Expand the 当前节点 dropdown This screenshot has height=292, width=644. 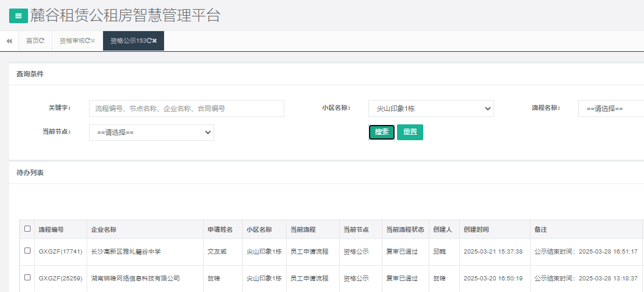pyautogui.click(x=151, y=132)
